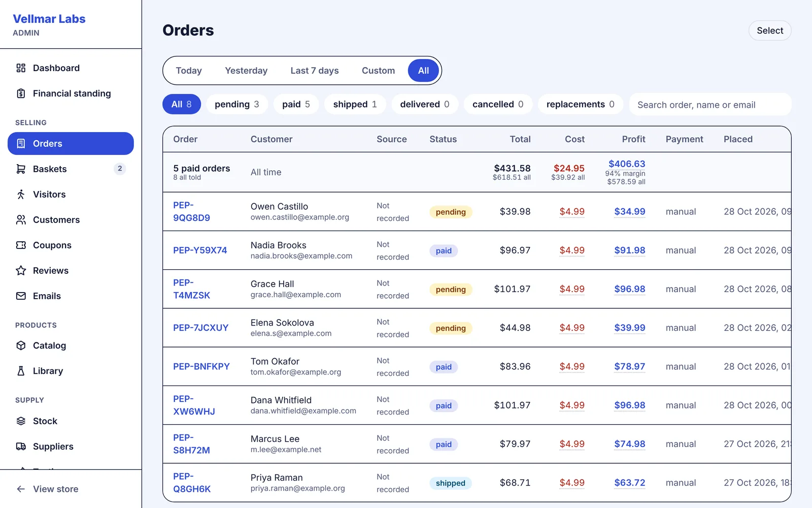The image size is (812, 508).
Task: Filter orders by shipped status
Action: [355, 104]
